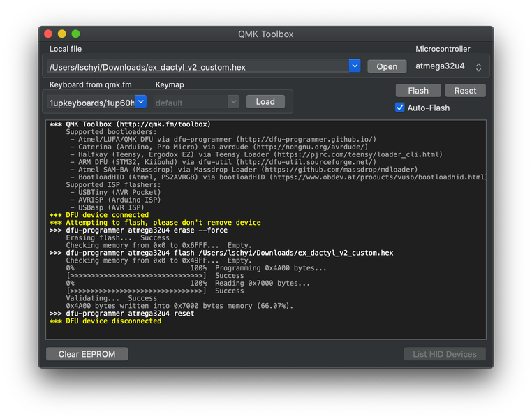Click the 'USBasp (AVR ISP)' log line
The width and height of the screenshot is (532, 419).
pyautogui.click(x=108, y=207)
